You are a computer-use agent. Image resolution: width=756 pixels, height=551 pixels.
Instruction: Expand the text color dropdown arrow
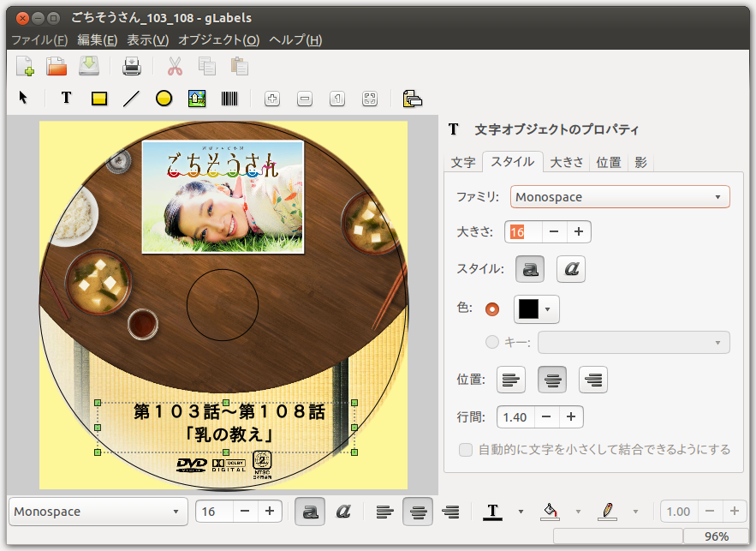521,512
